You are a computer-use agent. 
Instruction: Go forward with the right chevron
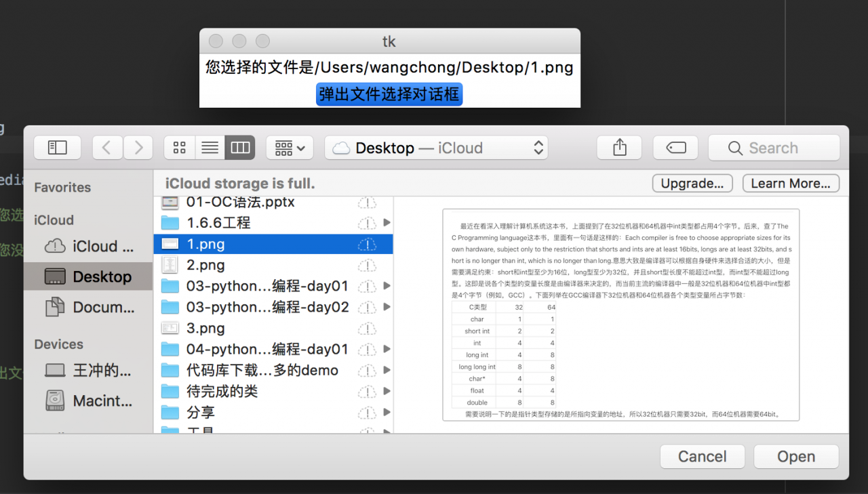(138, 148)
